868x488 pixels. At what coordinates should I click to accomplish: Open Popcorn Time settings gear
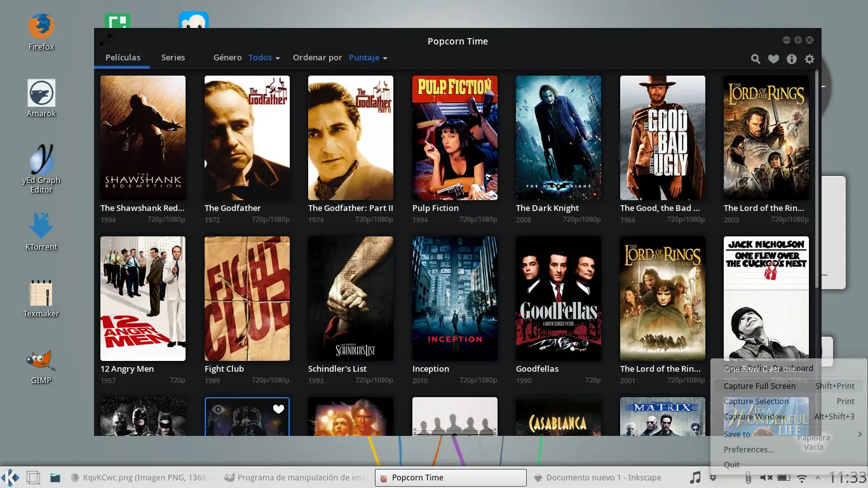coord(810,59)
